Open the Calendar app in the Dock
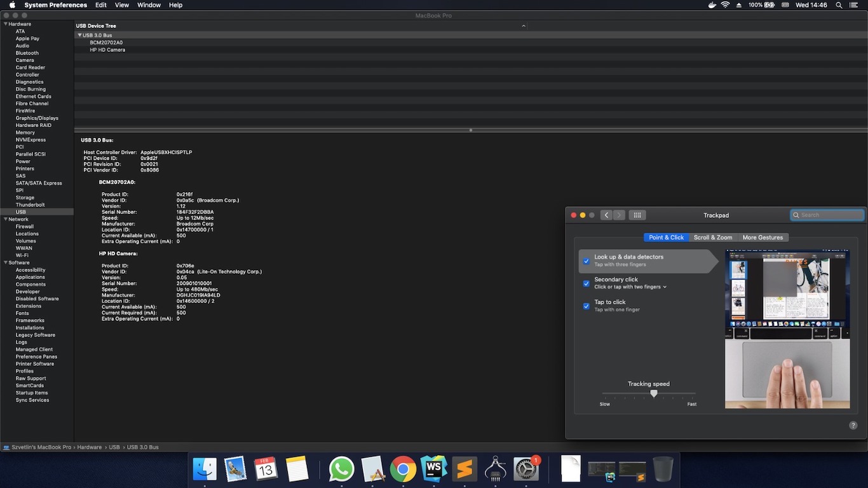The image size is (868, 488). tap(266, 470)
